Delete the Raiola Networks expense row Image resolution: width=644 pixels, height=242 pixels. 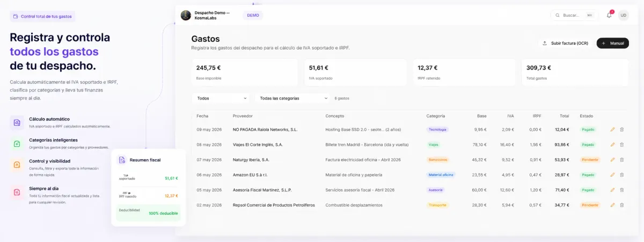(621, 130)
